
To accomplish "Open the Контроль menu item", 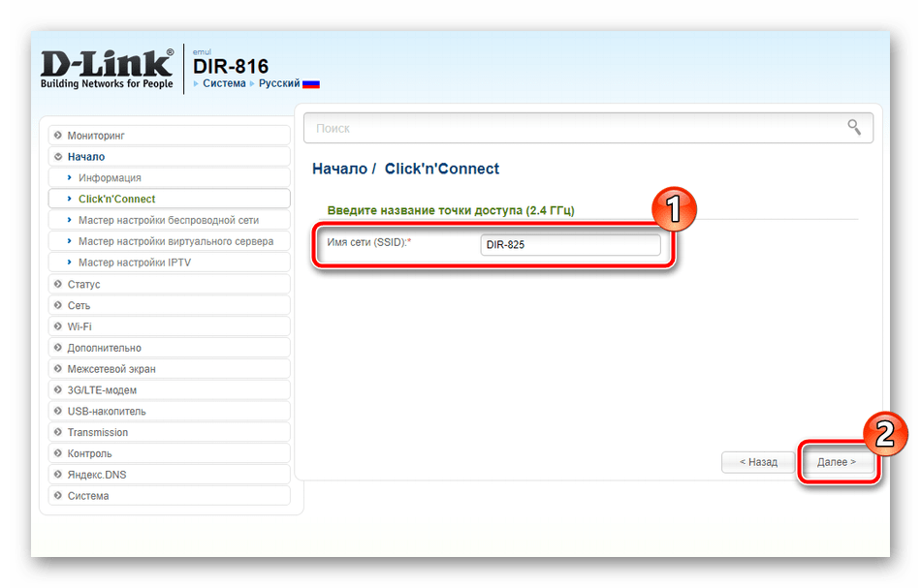I will [169, 453].
